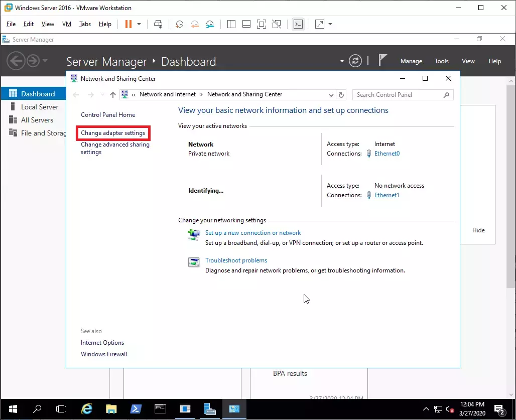516x420 pixels.
Task: Enter VMware full screen mode
Action: [x=262, y=24]
